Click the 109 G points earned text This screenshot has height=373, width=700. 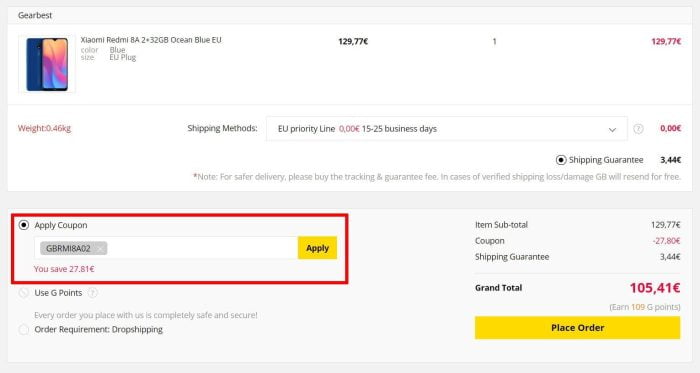click(645, 307)
